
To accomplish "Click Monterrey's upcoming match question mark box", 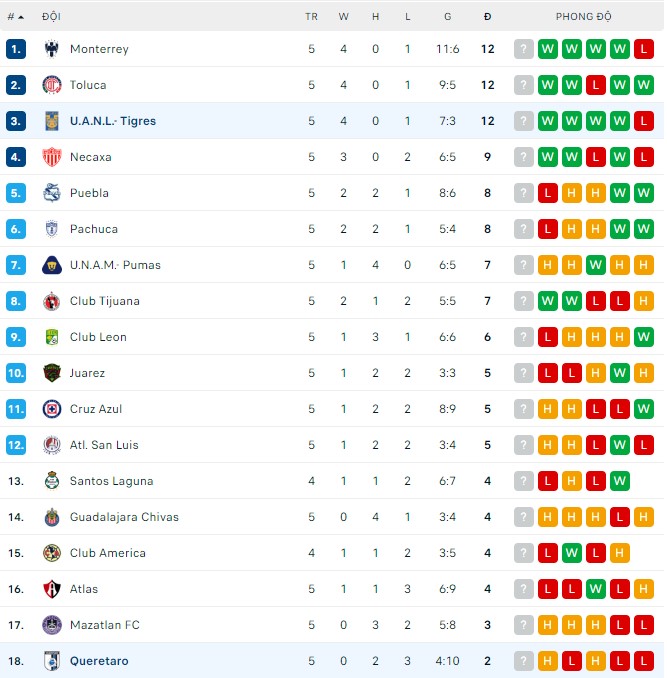I will point(523,49).
